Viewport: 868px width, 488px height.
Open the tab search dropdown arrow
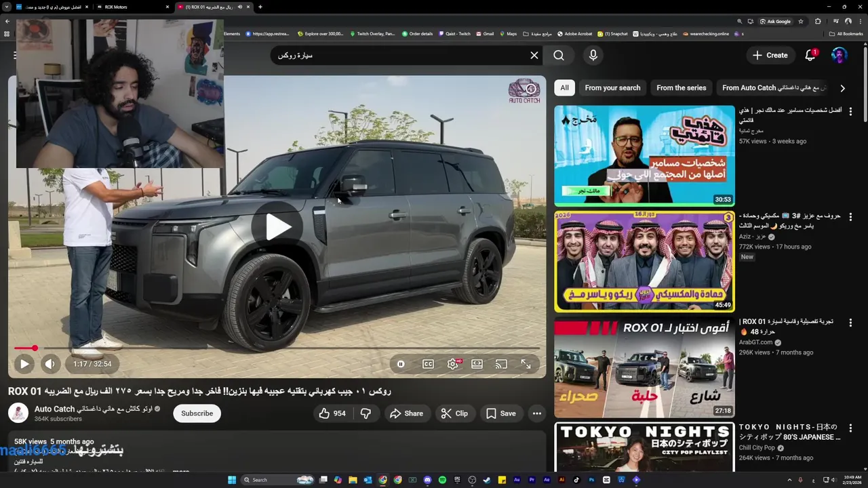[7, 7]
